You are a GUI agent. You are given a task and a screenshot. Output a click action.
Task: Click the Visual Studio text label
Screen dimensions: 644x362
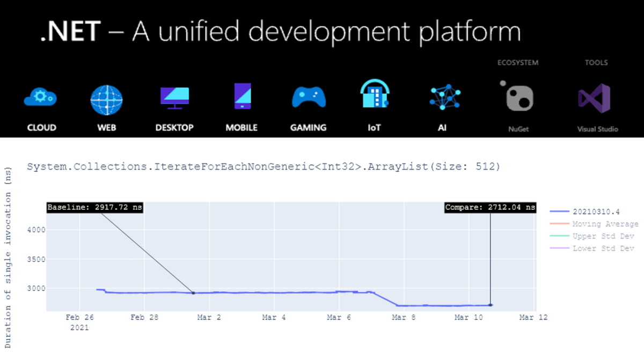[x=597, y=129]
